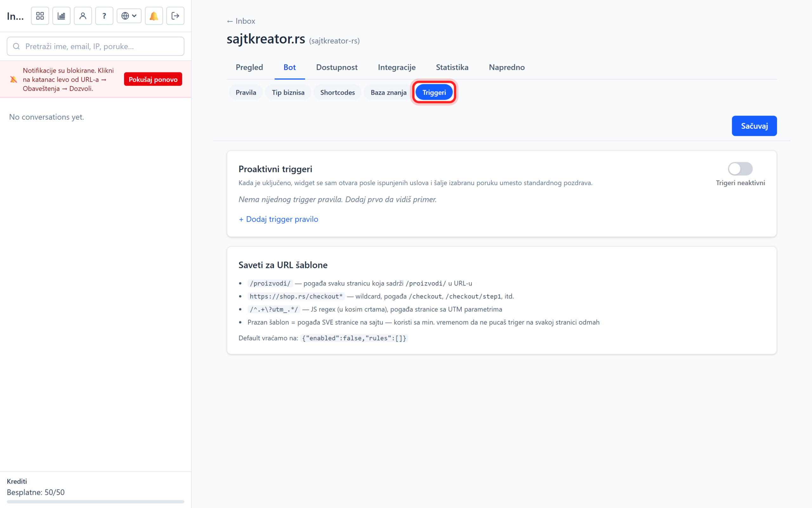Click the search magnifier icon
Screen dimensions: 812x508
click(x=16, y=46)
